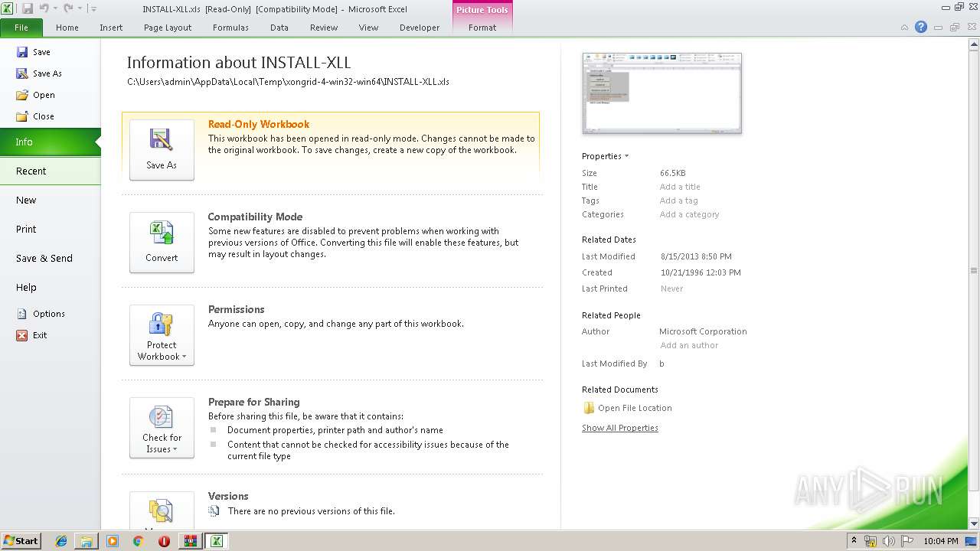Click the Save icon in Quick Access Toolbar
Screen dimensions: 980x551
pyautogui.click(x=28, y=8)
